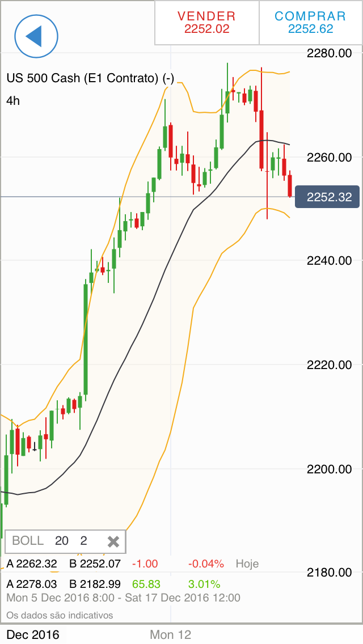Image resolution: width=363 pixels, height=644 pixels.
Task: Select the BOLL deviation value 2
Action: (x=83, y=541)
